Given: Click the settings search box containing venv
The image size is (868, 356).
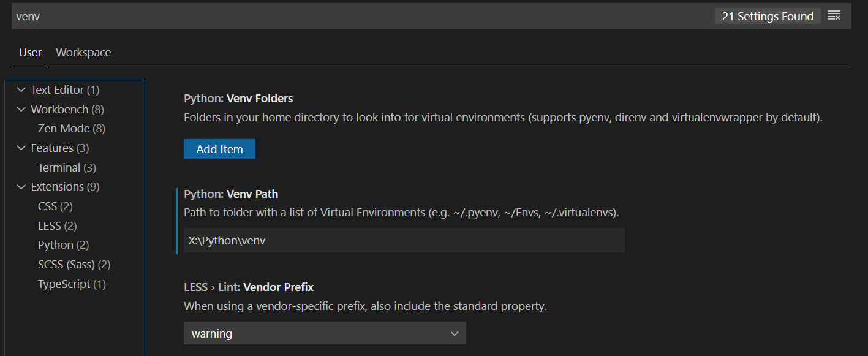Looking at the screenshot, I should click(x=245, y=15).
